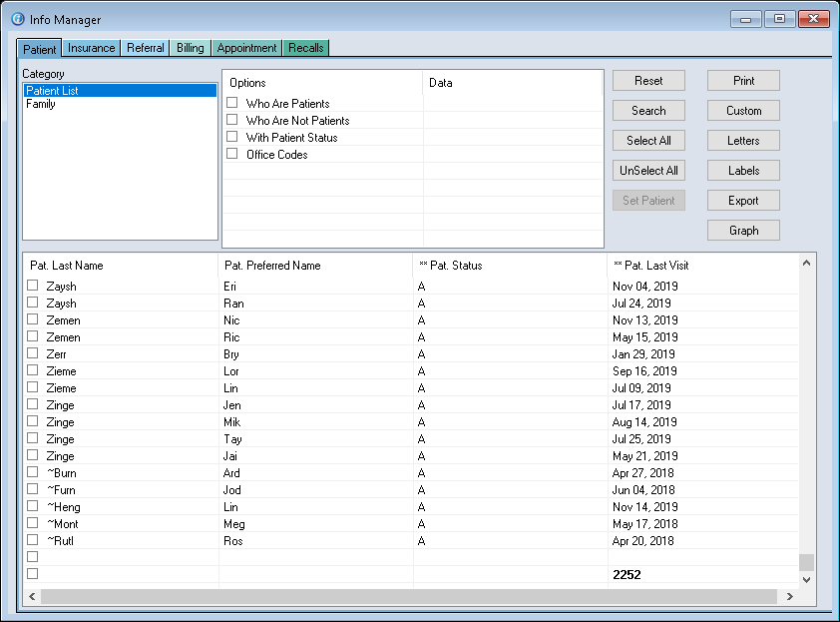The image size is (840, 622).
Task: Select Family in the Category list
Action: coord(41,104)
